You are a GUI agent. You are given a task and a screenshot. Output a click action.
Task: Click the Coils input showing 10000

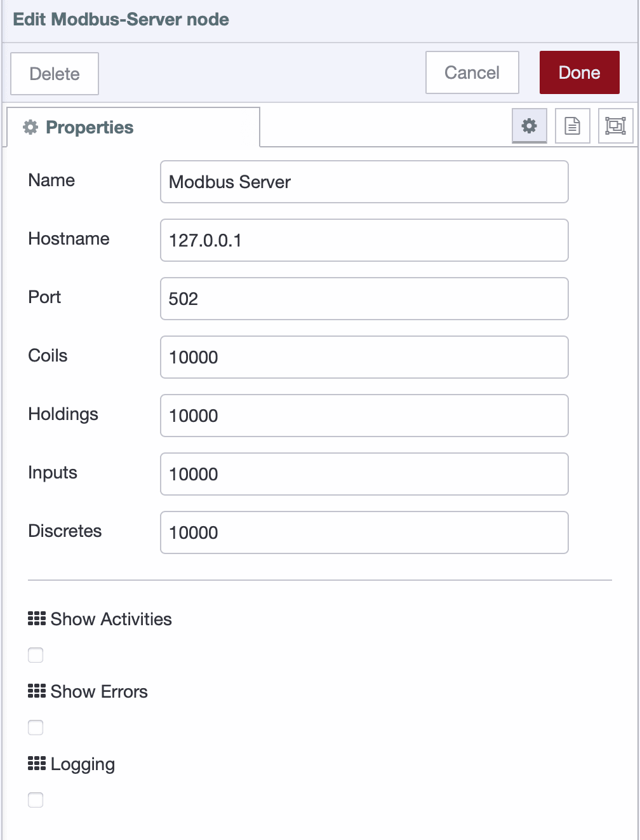coord(364,357)
